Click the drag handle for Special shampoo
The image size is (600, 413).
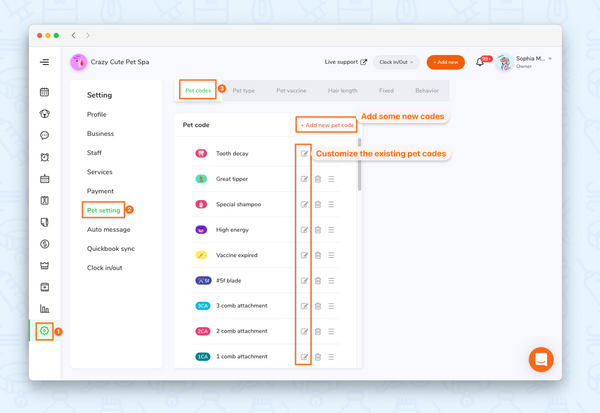click(331, 204)
